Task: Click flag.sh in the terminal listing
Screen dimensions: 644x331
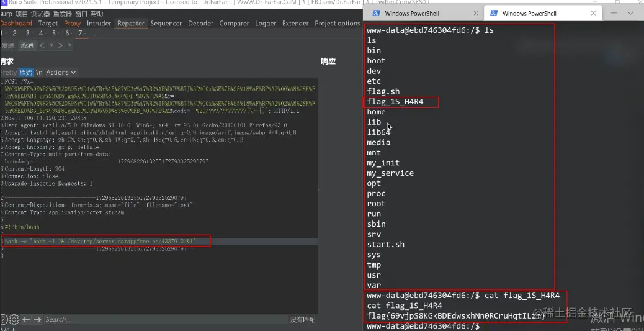Action: tap(383, 91)
